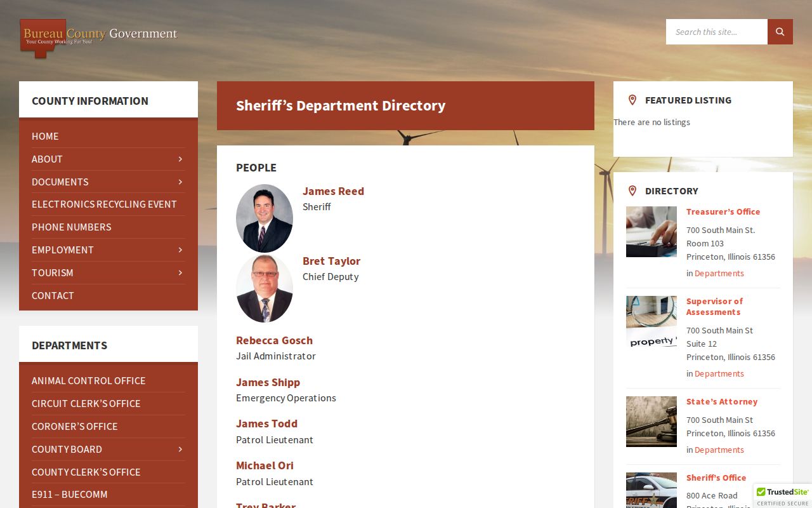Click the State's Attorney gavel thumbnail
Viewport: 812px width, 508px height.
[652, 422]
